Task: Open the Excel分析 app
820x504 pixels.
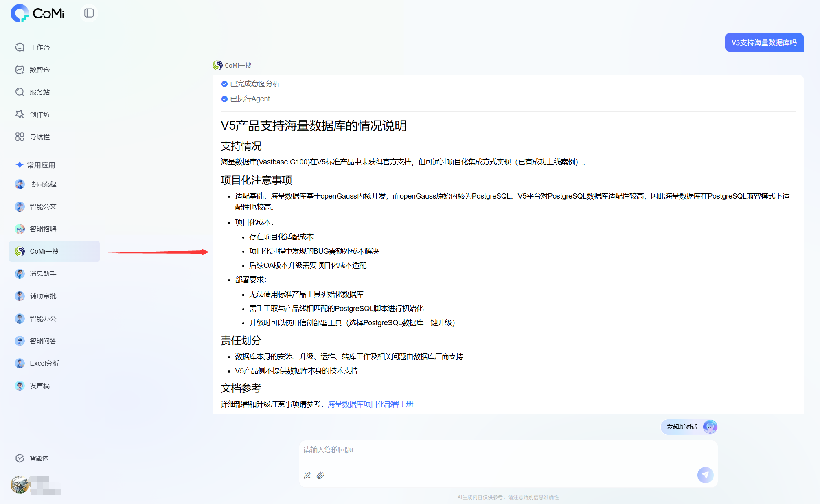Action: click(x=44, y=363)
